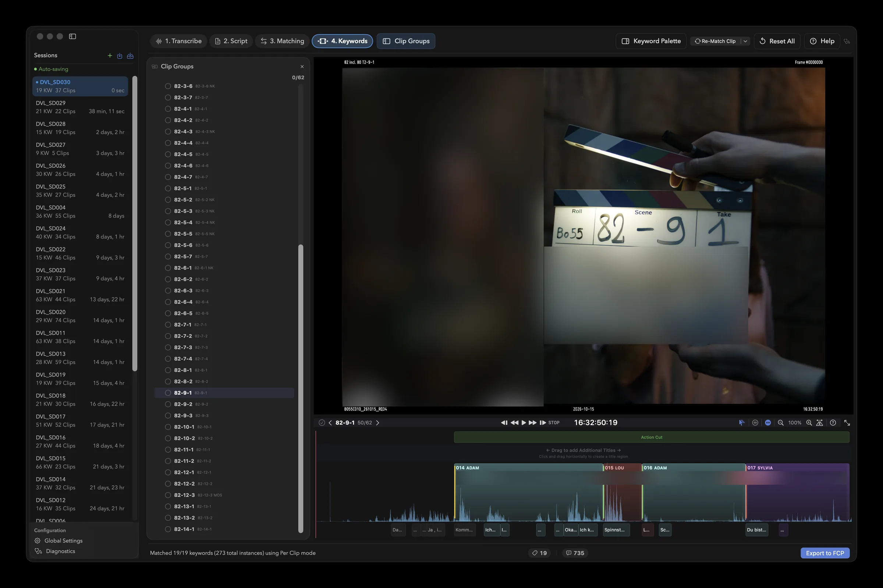The width and height of the screenshot is (883, 588).
Task: Go to previous clip chevron
Action: (x=330, y=423)
